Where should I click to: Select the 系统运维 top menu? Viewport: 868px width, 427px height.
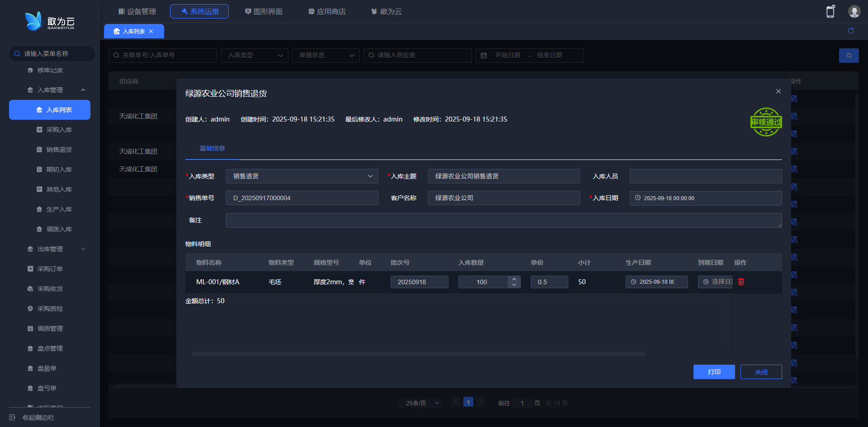click(x=199, y=11)
